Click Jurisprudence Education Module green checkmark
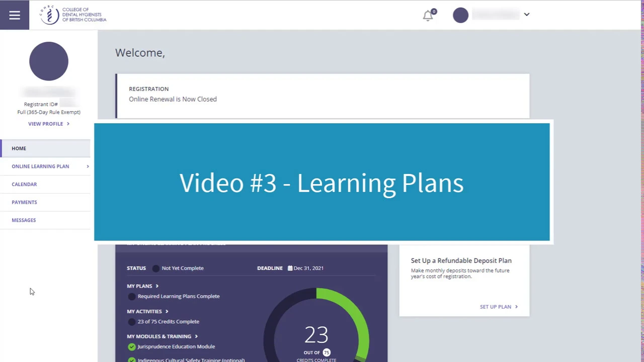 (x=132, y=346)
